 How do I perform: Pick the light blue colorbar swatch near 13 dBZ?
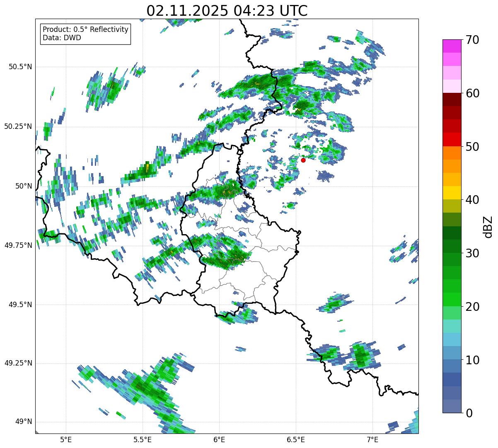click(x=452, y=339)
